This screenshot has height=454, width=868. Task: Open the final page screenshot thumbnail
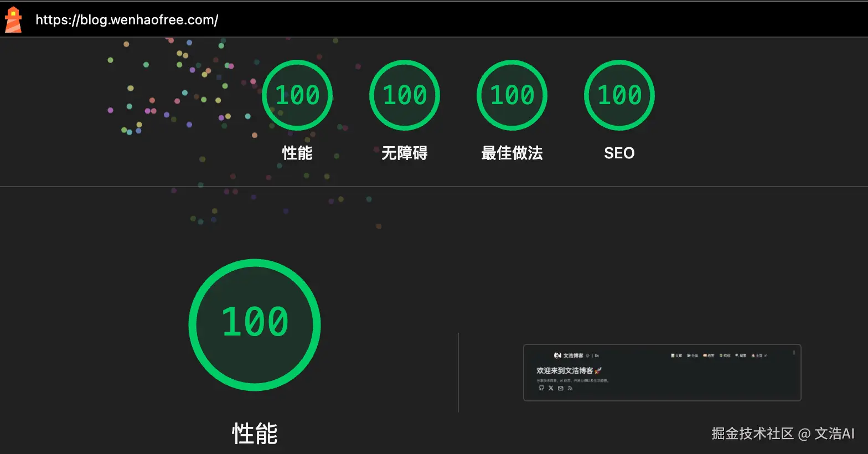click(662, 373)
